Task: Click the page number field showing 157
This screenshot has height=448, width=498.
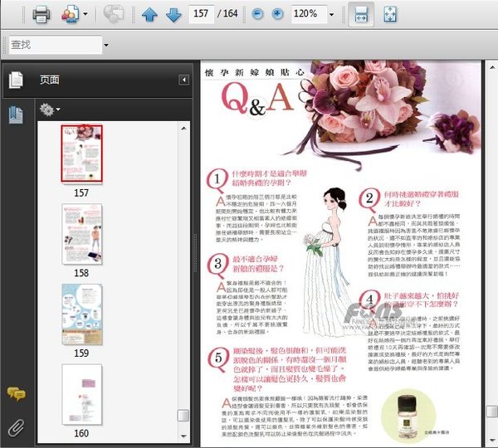Action: [x=199, y=14]
